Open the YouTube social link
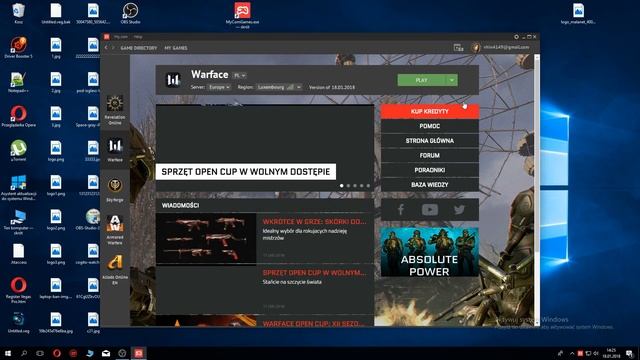Screen dimensions: 640x360 pos(430,210)
